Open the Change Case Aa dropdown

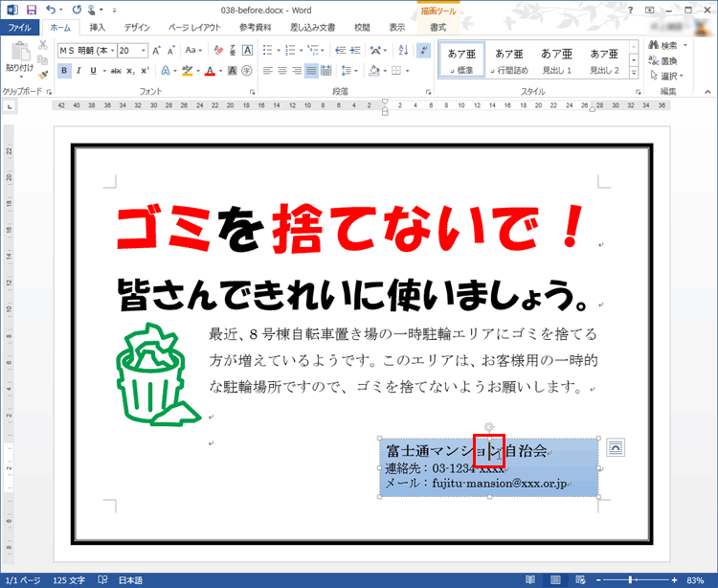coord(193,51)
